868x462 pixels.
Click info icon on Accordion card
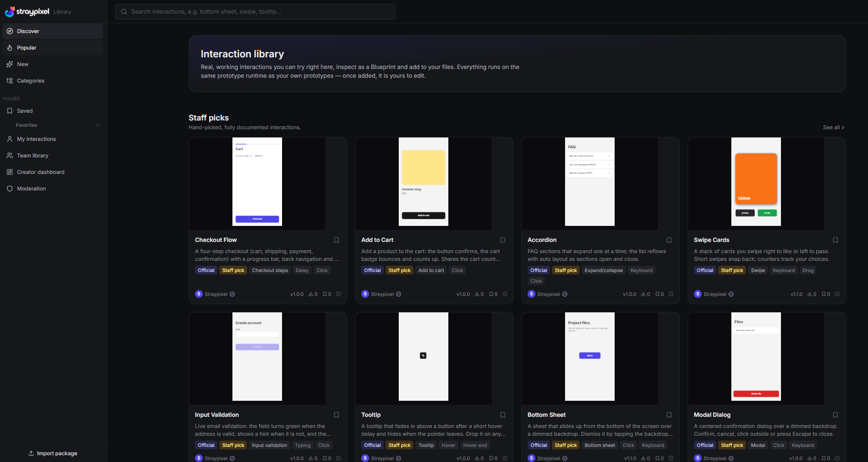tap(671, 294)
